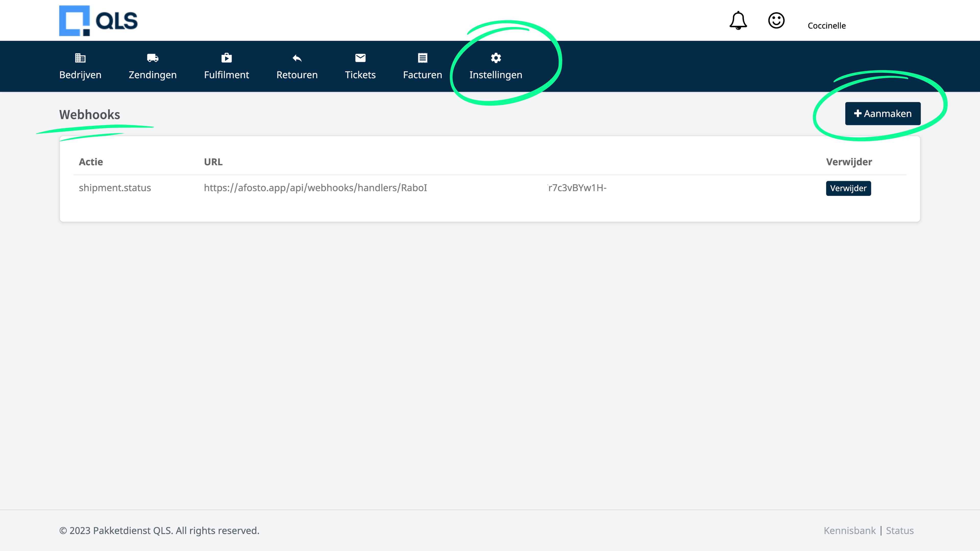
Task: Click the Retouren reply arrow icon
Action: [x=297, y=58]
